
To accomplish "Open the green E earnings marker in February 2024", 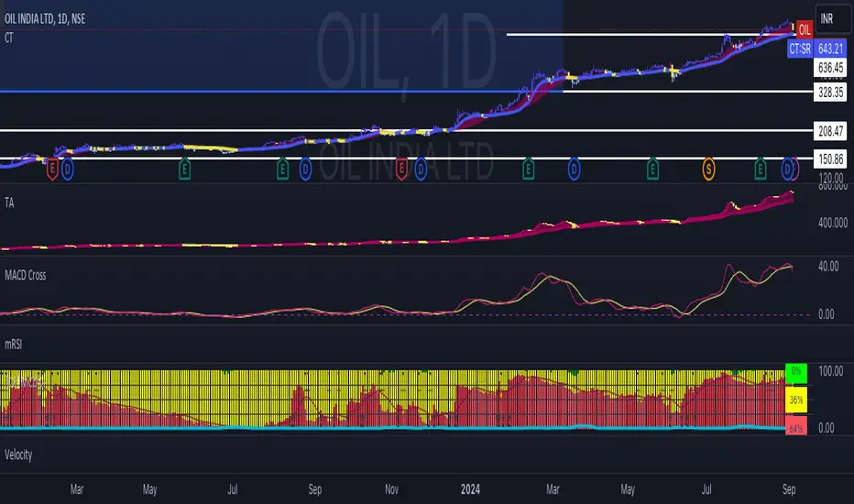I will point(529,170).
